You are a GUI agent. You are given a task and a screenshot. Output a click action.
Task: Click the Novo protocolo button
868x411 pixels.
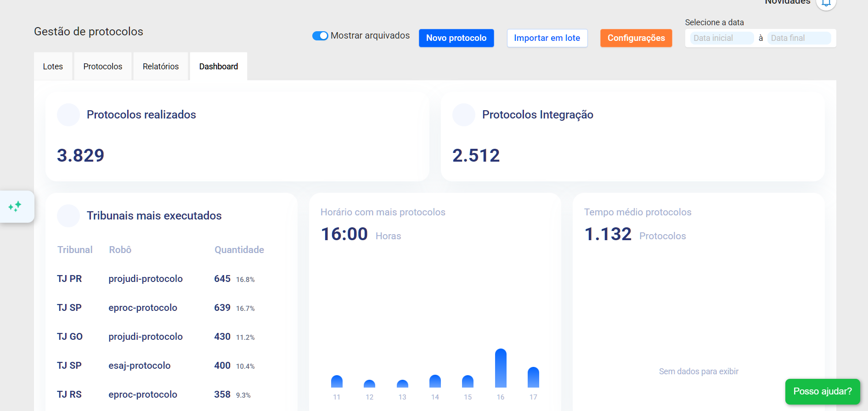pos(456,38)
